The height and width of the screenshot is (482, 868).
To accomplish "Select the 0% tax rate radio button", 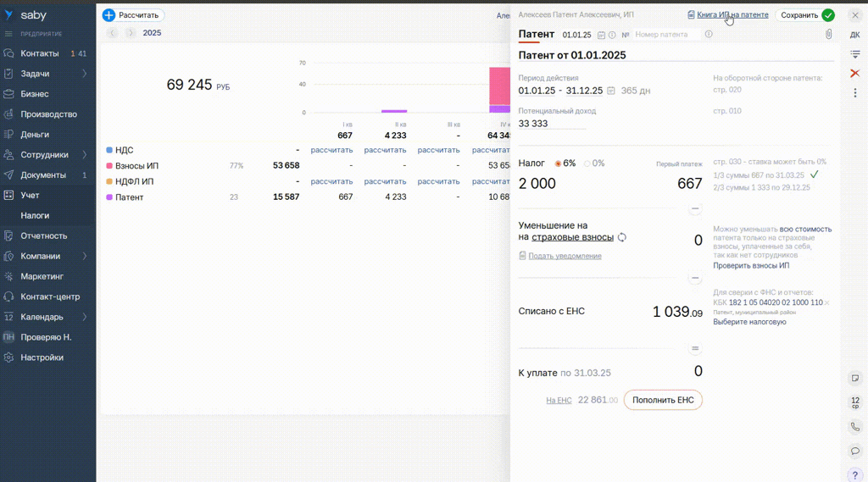I will 587,163.
